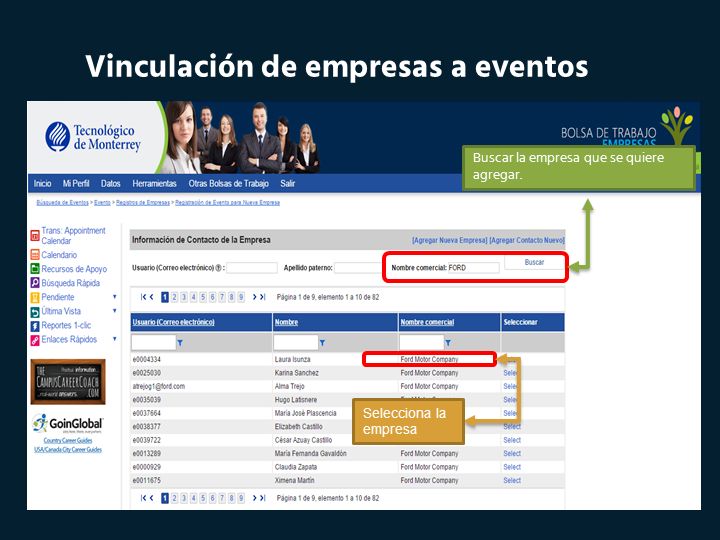Go to last page in bottom pager
The height and width of the screenshot is (540, 720).
[263, 498]
